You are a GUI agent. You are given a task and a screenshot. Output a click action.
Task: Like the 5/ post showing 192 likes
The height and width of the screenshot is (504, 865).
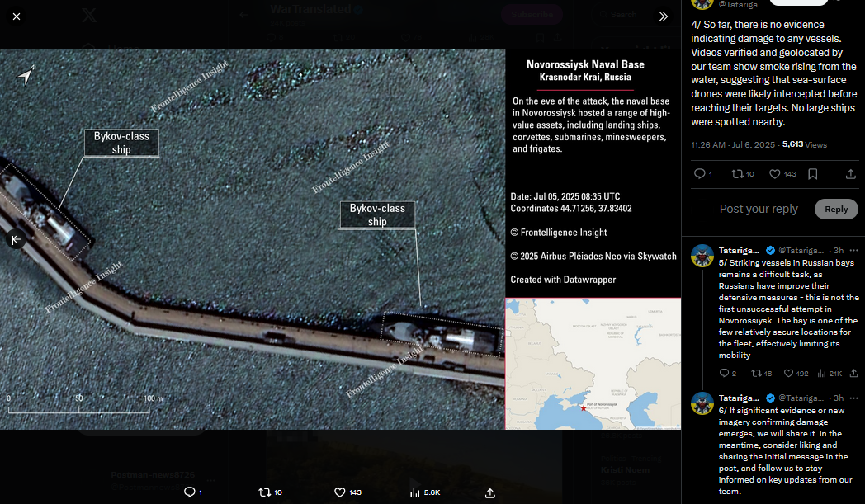click(789, 374)
